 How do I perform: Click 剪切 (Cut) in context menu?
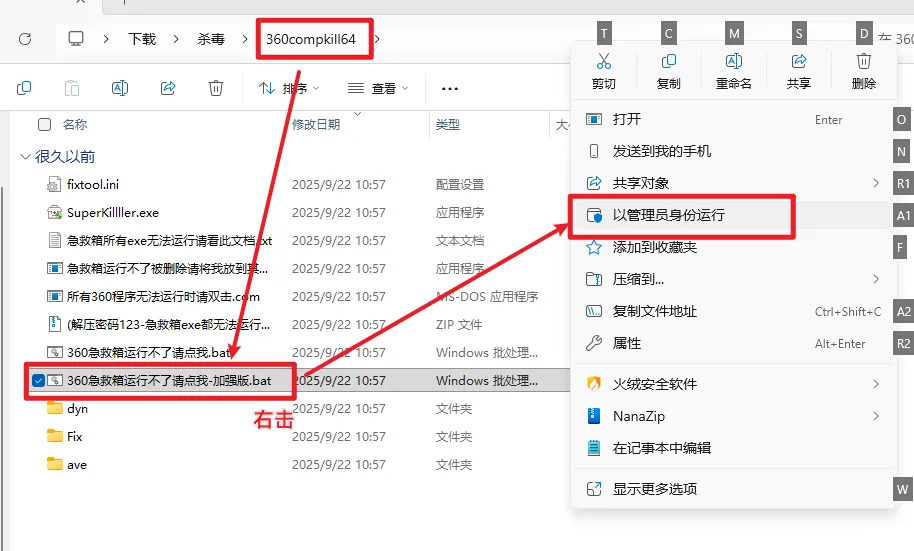pyautogui.click(x=604, y=71)
